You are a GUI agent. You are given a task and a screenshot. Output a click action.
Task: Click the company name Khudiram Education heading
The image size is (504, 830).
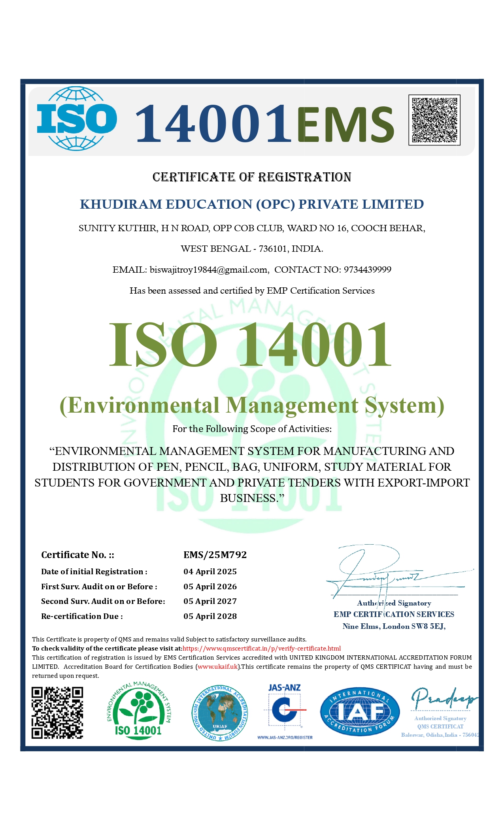252,204
